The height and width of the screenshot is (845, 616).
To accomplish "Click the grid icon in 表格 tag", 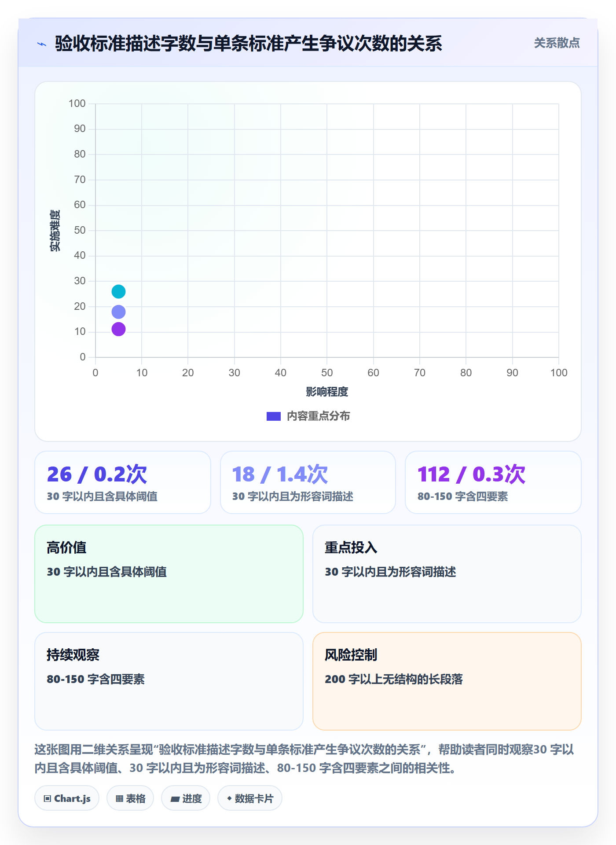I will 119,799.
